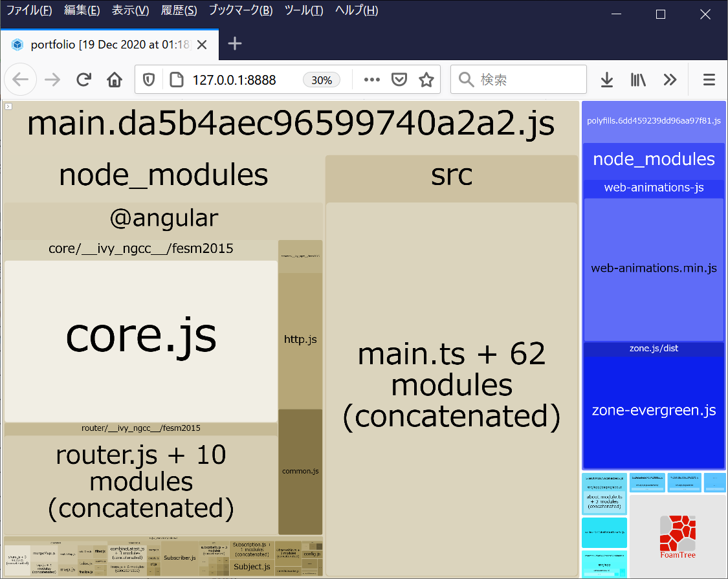The width and height of the screenshot is (728, 579).
Task: Click the web-animations-js header
Action: 654,188
